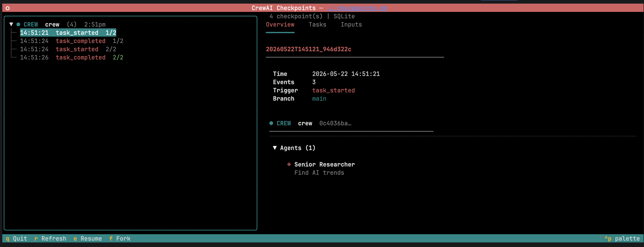Screen dimensions: 644x247
Task: Open the command palette from footer
Action: point(622,239)
